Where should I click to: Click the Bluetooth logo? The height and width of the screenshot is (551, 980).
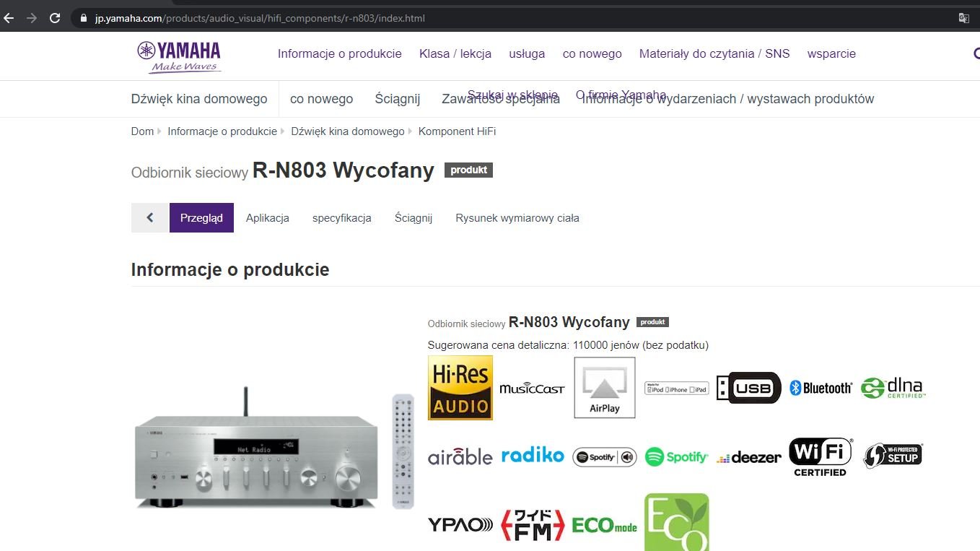[x=821, y=389]
